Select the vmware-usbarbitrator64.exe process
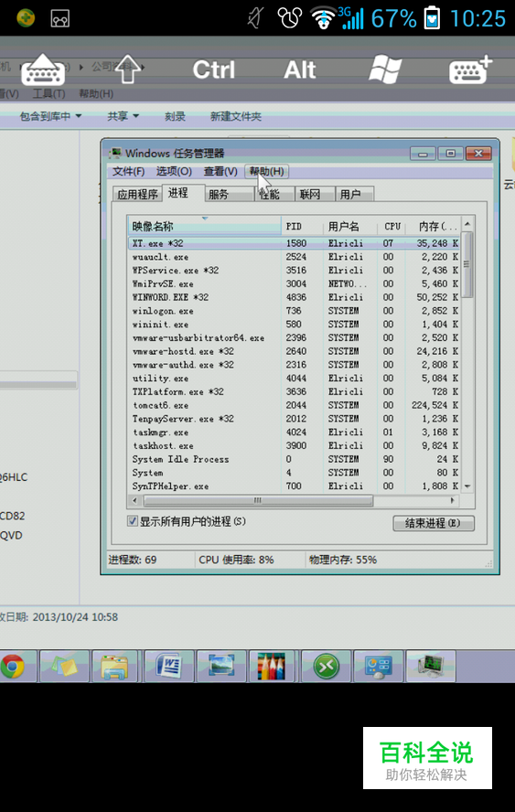The image size is (515, 812). click(294, 337)
